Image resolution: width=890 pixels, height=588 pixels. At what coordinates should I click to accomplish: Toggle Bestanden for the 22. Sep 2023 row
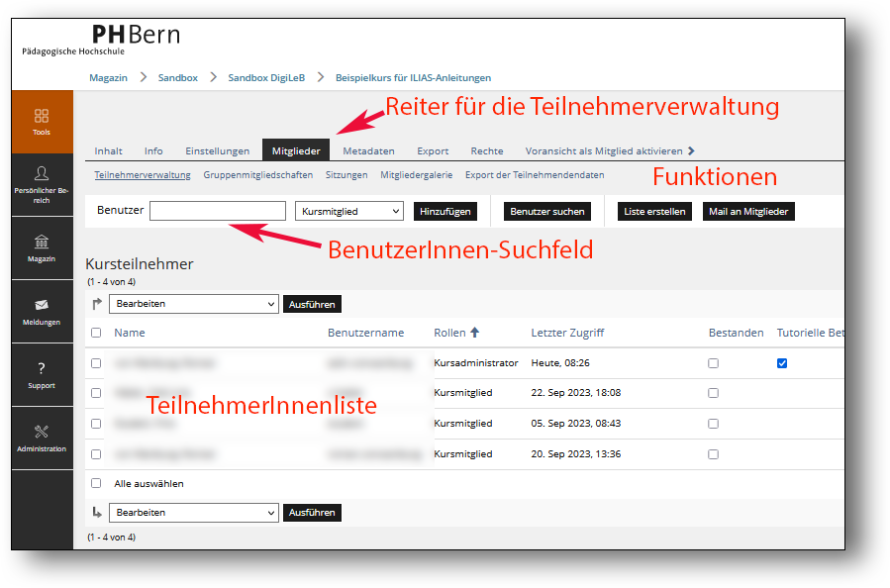click(714, 393)
